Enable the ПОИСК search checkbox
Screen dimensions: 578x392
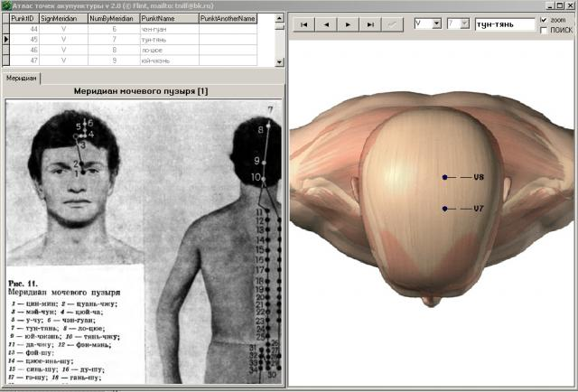coord(543,30)
